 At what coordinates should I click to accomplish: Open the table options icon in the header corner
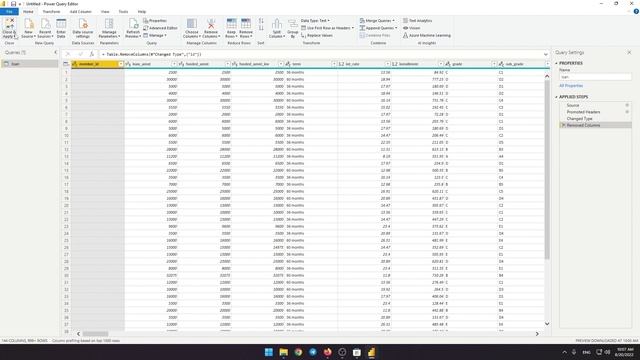point(66,64)
